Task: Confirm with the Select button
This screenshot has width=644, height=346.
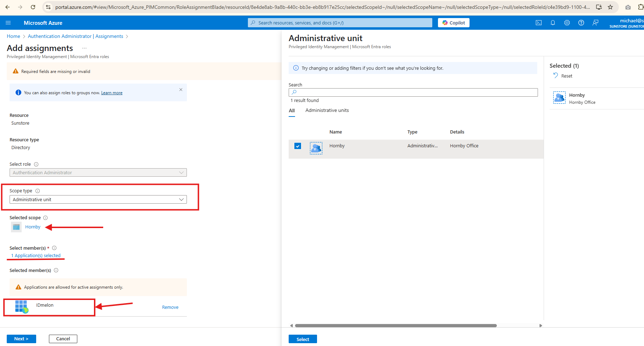Action: [303, 339]
